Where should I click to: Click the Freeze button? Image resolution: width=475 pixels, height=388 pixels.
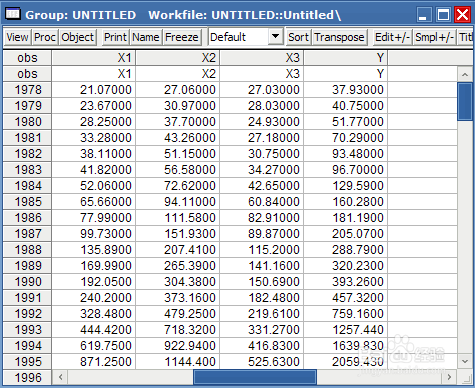pyautogui.click(x=182, y=37)
